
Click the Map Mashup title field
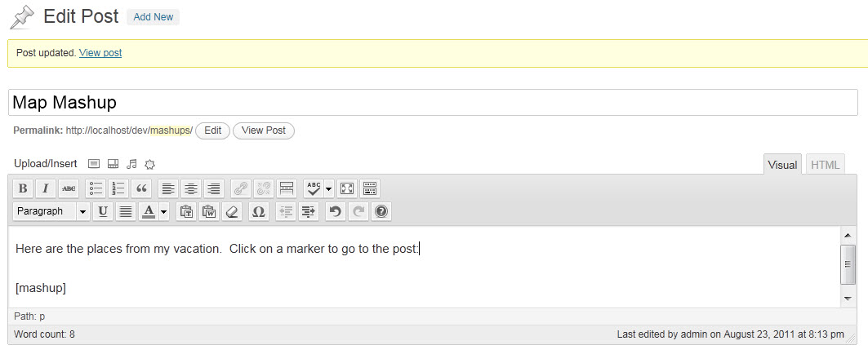point(433,103)
